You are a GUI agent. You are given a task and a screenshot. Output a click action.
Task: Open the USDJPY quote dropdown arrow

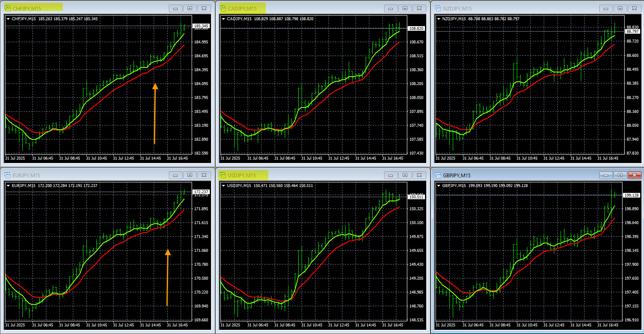click(223, 185)
